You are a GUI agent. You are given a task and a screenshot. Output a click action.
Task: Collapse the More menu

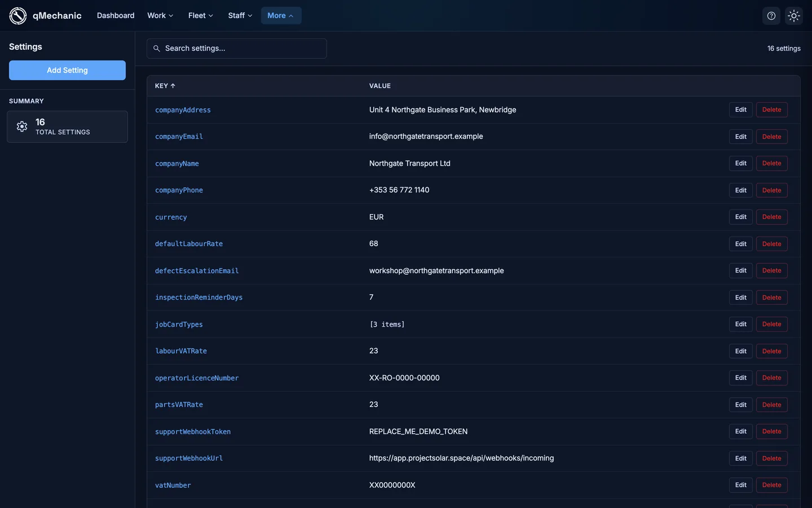point(281,16)
